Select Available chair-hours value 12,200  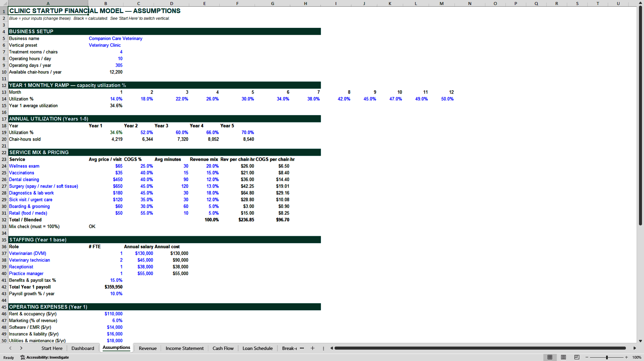point(106,72)
